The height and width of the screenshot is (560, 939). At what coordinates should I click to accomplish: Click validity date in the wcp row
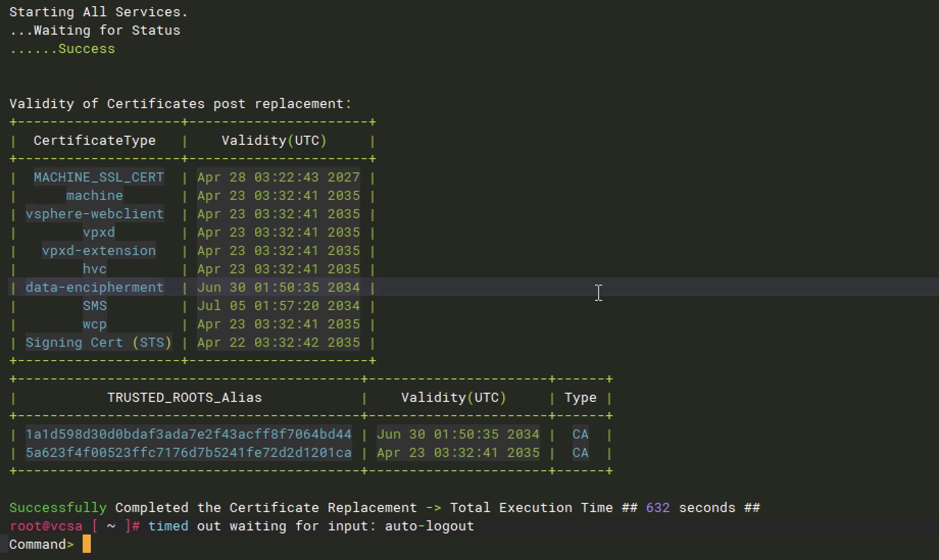[279, 324]
